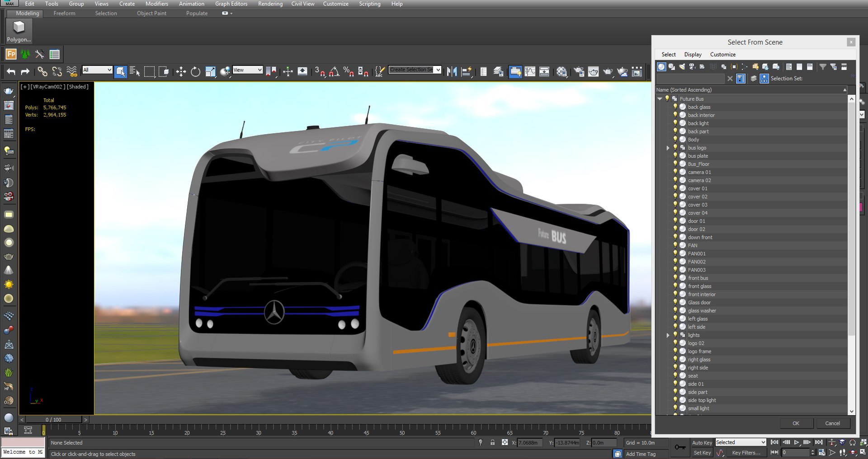Switch to Object Paint ribbon tab

tap(151, 14)
